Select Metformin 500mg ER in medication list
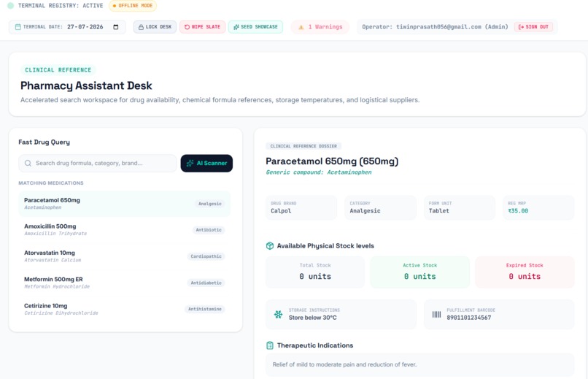Viewport: 588px width, 379px height. click(124, 283)
